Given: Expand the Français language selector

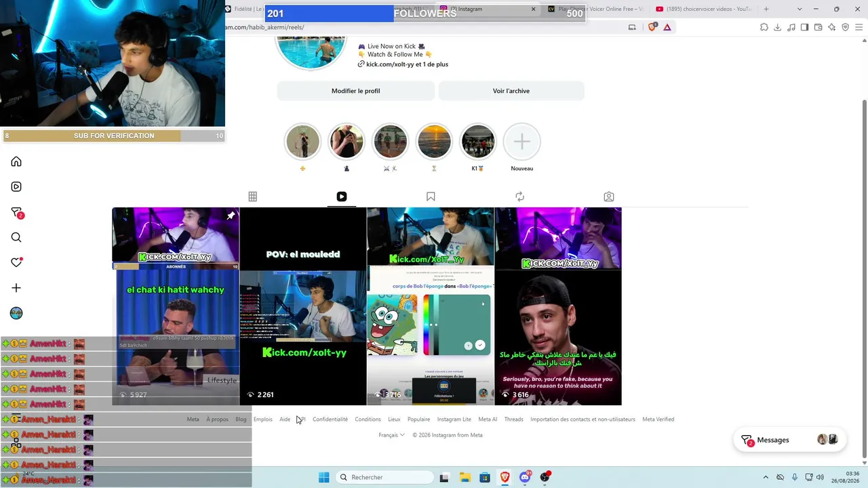Looking at the screenshot, I should click(x=391, y=435).
